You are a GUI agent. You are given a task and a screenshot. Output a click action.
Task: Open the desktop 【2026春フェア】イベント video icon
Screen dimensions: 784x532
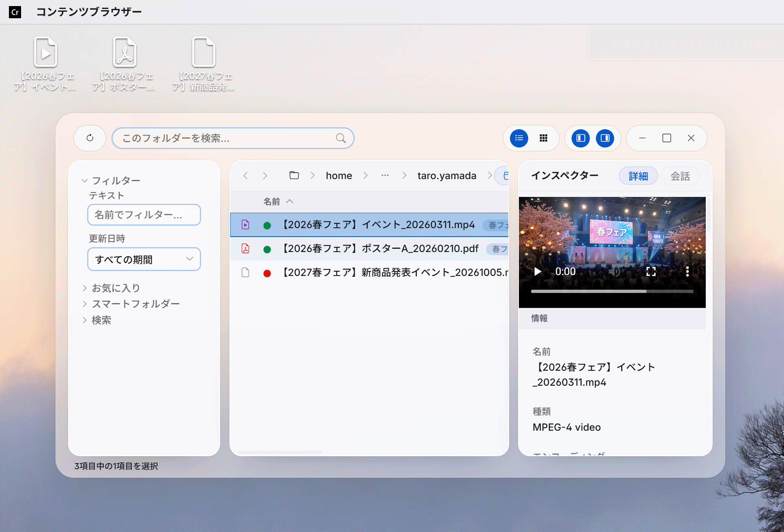(45, 64)
